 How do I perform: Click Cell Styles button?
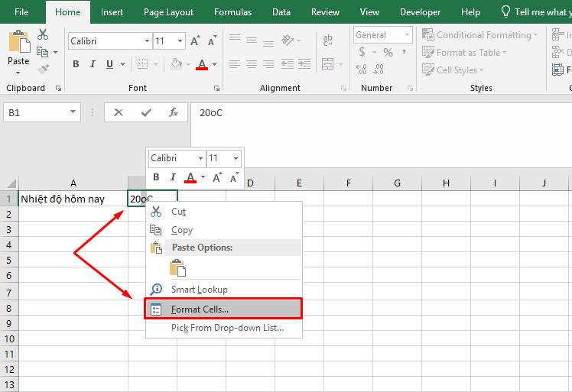point(457,70)
